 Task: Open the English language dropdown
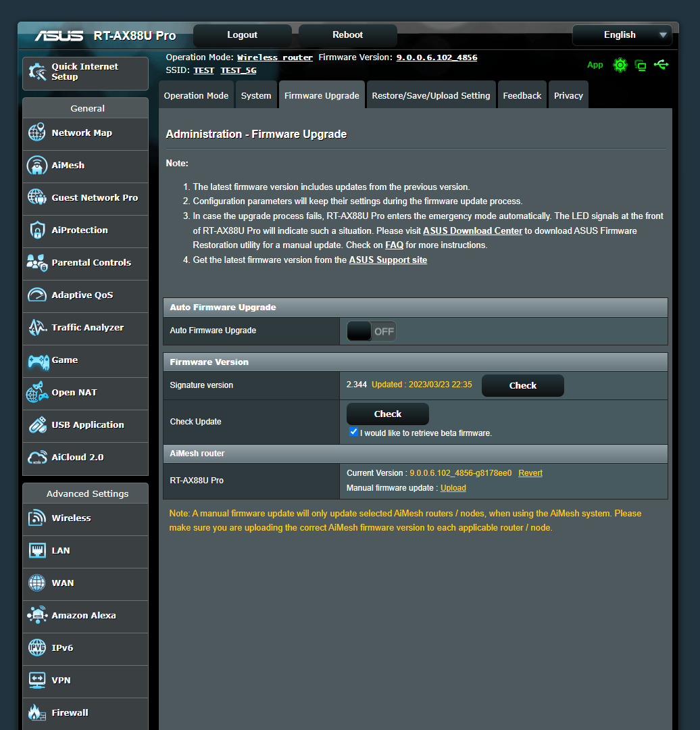(x=622, y=35)
